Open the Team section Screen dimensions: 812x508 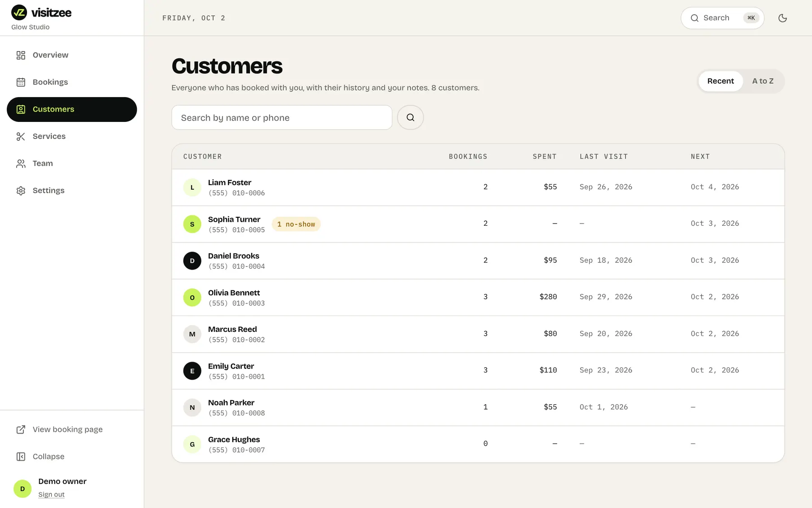click(x=72, y=163)
